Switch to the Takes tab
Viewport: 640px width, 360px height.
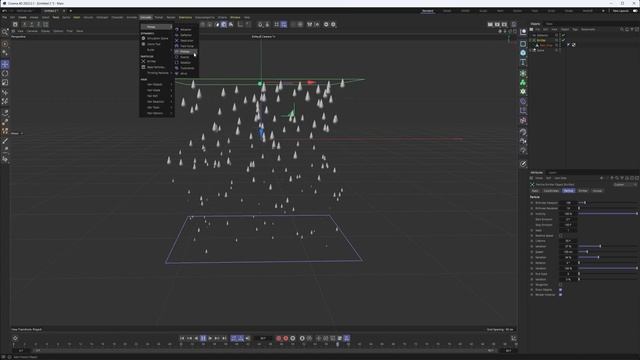pyautogui.click(x=549, y=24)
